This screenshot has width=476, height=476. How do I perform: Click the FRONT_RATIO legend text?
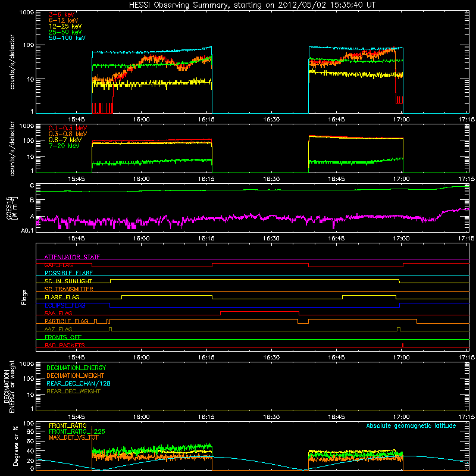(x=68, y=425)
